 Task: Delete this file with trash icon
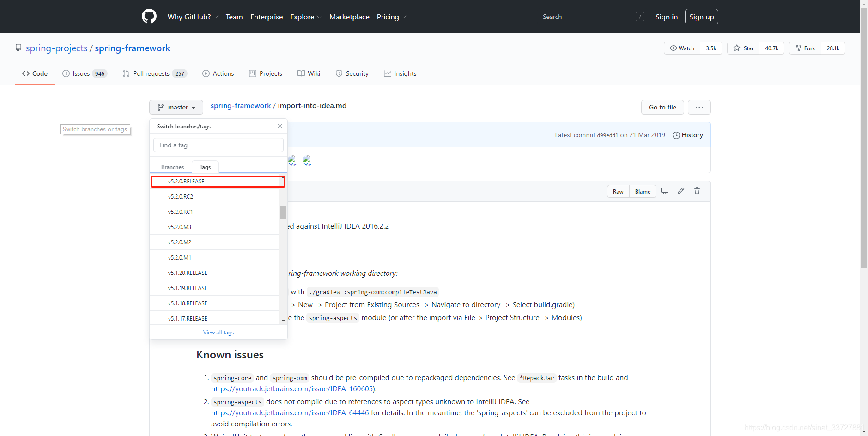coord(697,191)
